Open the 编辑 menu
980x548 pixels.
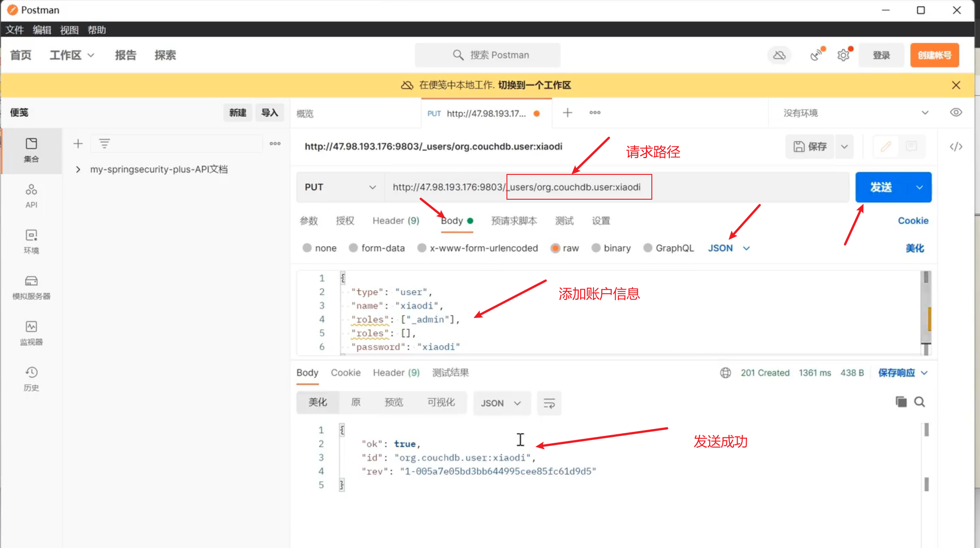point(42,30)
